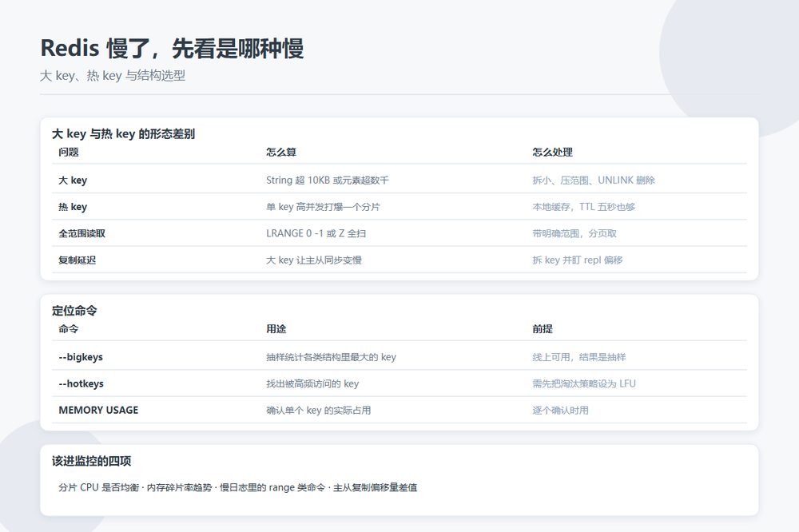
Task: Click the '怎么处理' column header
Action: (553, 152)
